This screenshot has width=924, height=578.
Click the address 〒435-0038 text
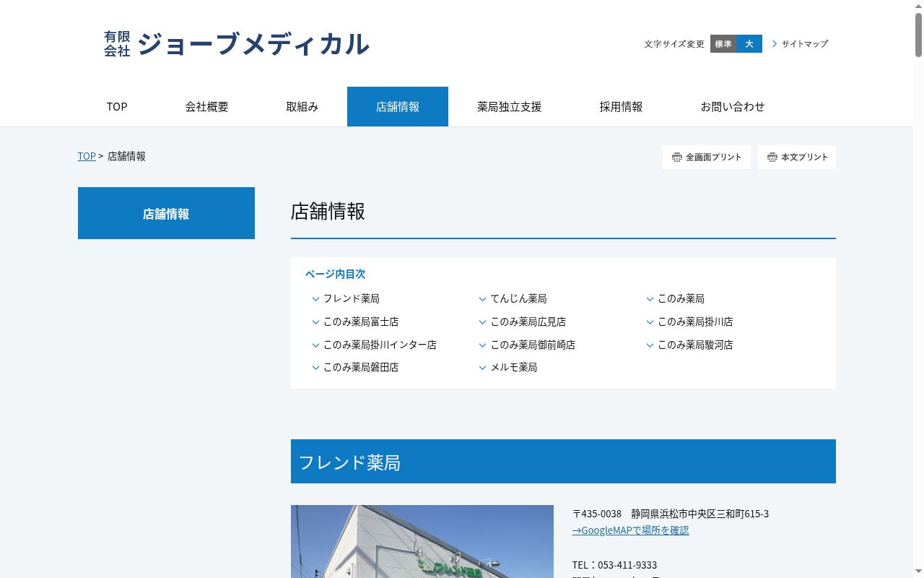671,514
